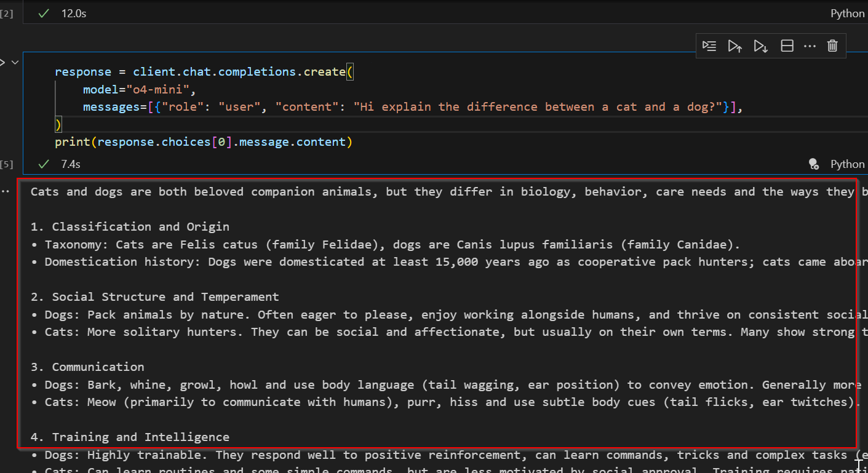Click the "4. Training and Intelligence" output heading

coord(130,437)
